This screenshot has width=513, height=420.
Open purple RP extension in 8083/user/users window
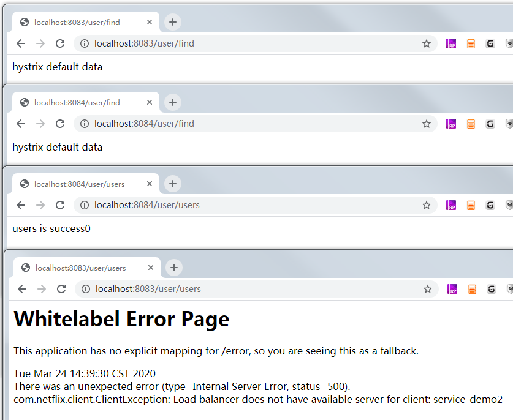[x=452, y=289]
